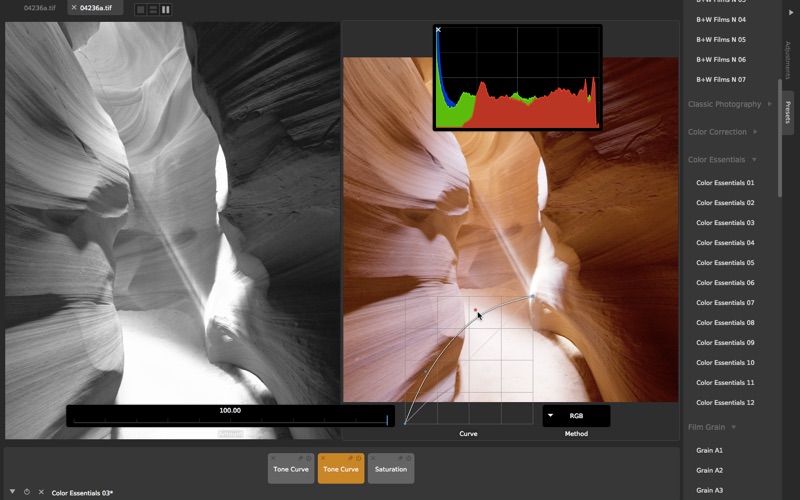800x500 pixels.
Task: Toggle the Color Essentials 03 preset power
Action: click(27, 492)
